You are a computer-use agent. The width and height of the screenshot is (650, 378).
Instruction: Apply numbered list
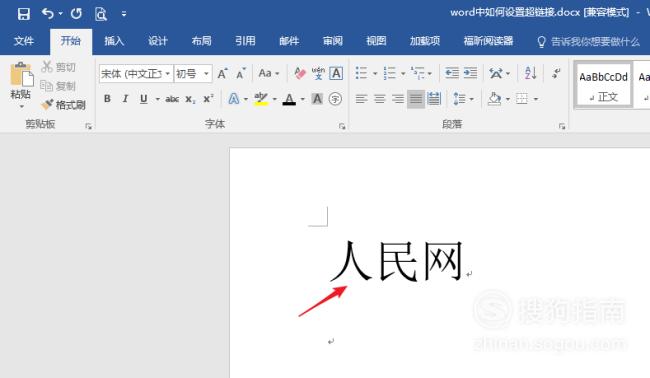[x=390, y=73]
